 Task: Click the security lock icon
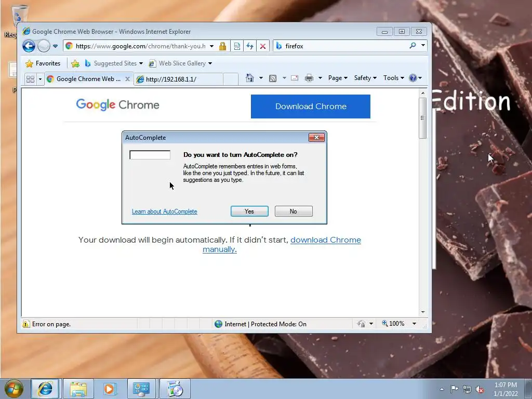(222, 46)
